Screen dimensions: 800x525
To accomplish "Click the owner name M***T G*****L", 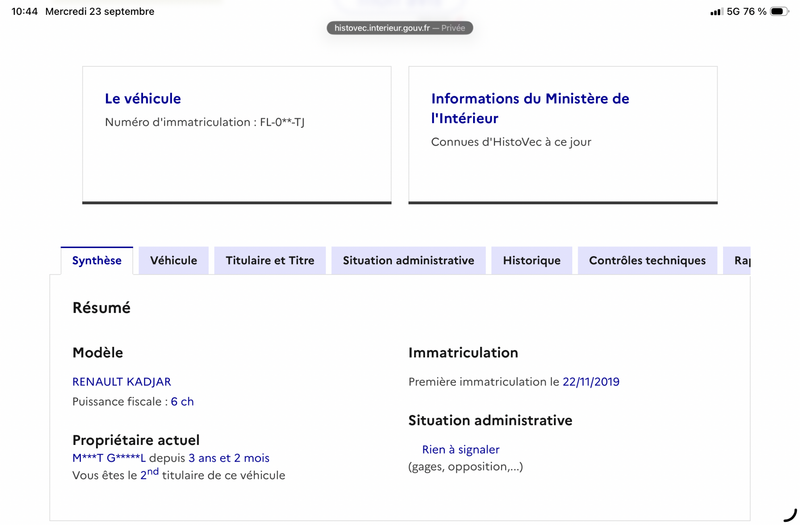I will pyautogui.click(x=109, y=458).
